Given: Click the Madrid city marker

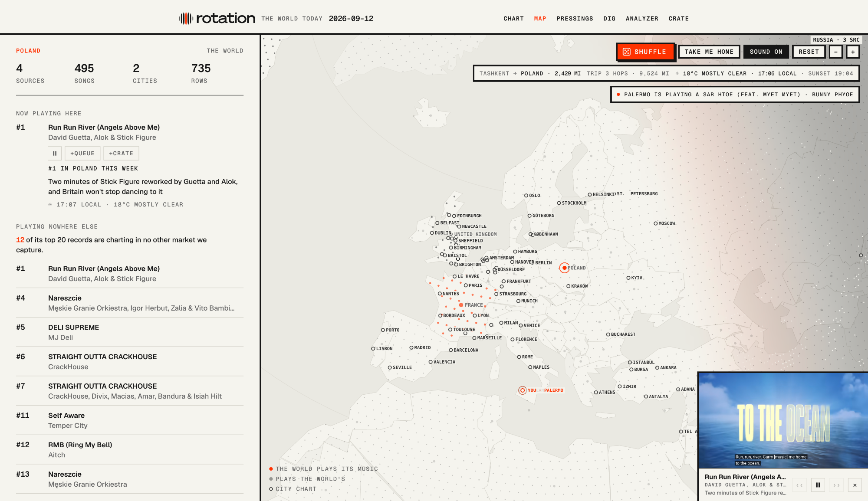Looking at the screenshot, I should [411, 347].
